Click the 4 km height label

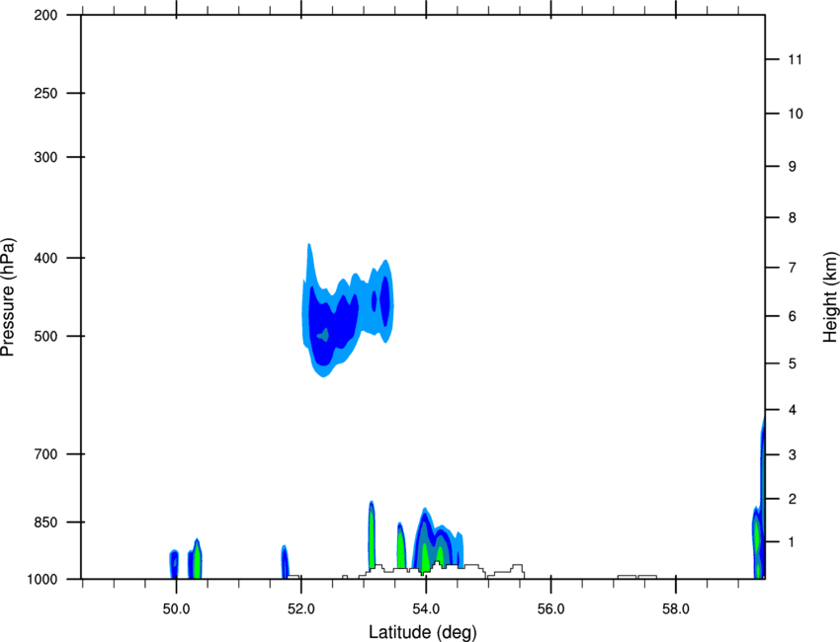[793, 410]
